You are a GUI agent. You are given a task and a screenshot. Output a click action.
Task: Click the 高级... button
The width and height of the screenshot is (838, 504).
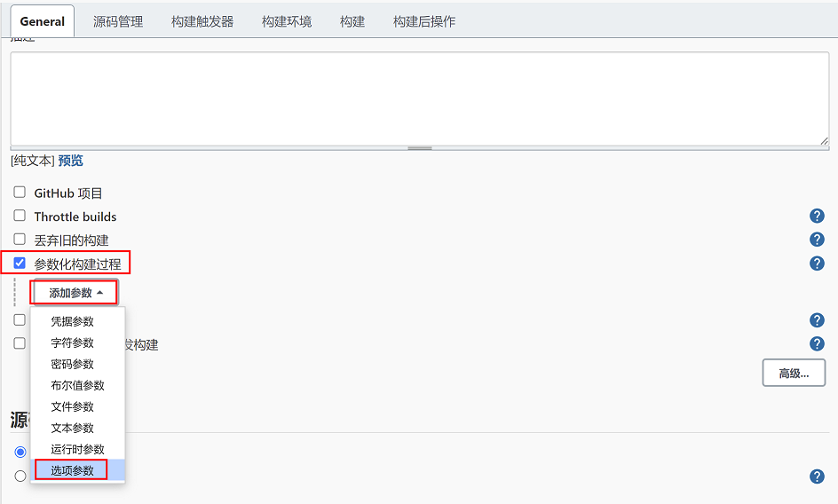[794, 374]
